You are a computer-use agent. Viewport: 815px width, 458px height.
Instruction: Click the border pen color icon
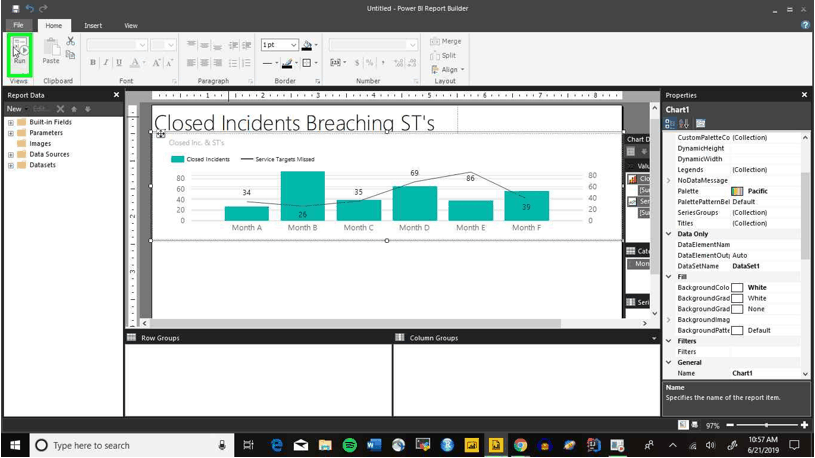(287, 63)
